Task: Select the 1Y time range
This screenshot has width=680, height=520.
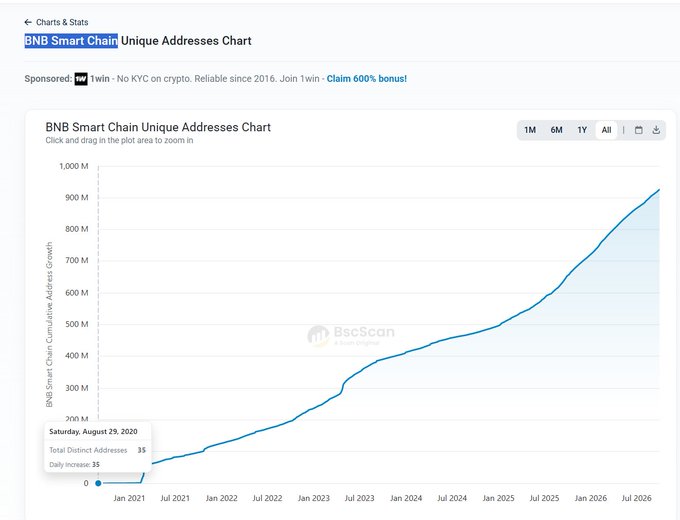Action: pos(582,130)
